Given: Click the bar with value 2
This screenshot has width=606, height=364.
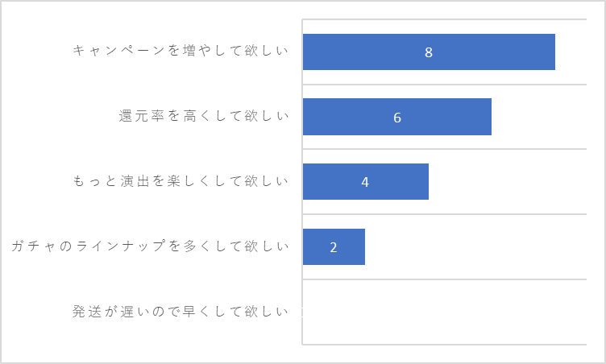Looking at the screenshot, I should point(334,246).
